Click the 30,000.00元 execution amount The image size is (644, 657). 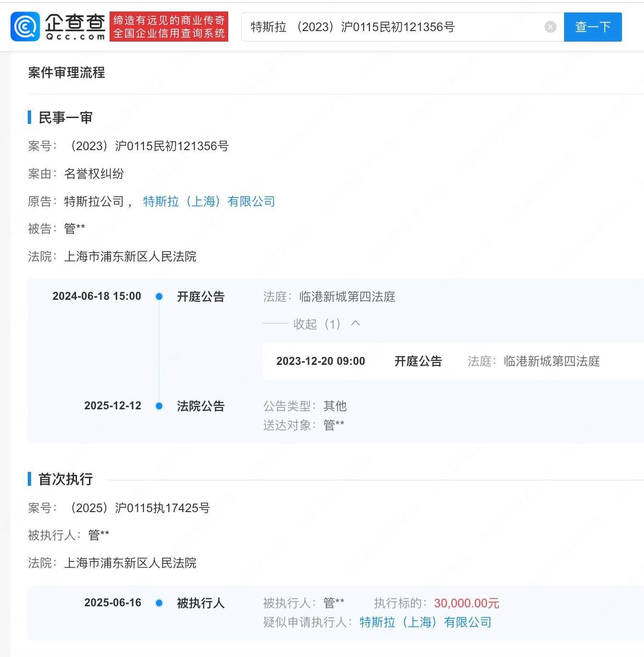pyautogui.click(x=466, y=603)
